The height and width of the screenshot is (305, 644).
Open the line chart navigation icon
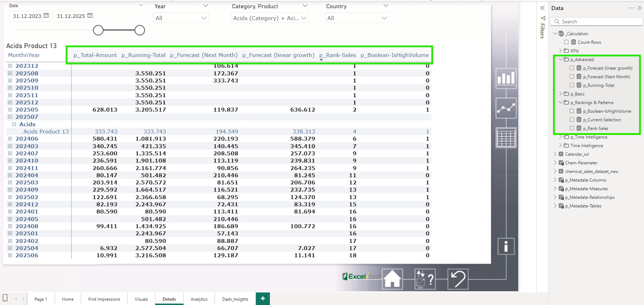(506, 108)
